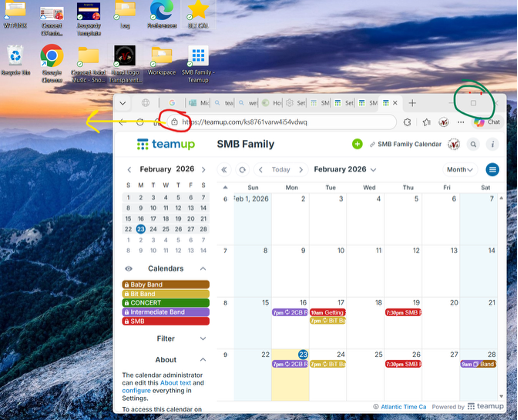The image size is (518, 420).
Task: Open the browser favorites star icon
Action: (427, 122)
